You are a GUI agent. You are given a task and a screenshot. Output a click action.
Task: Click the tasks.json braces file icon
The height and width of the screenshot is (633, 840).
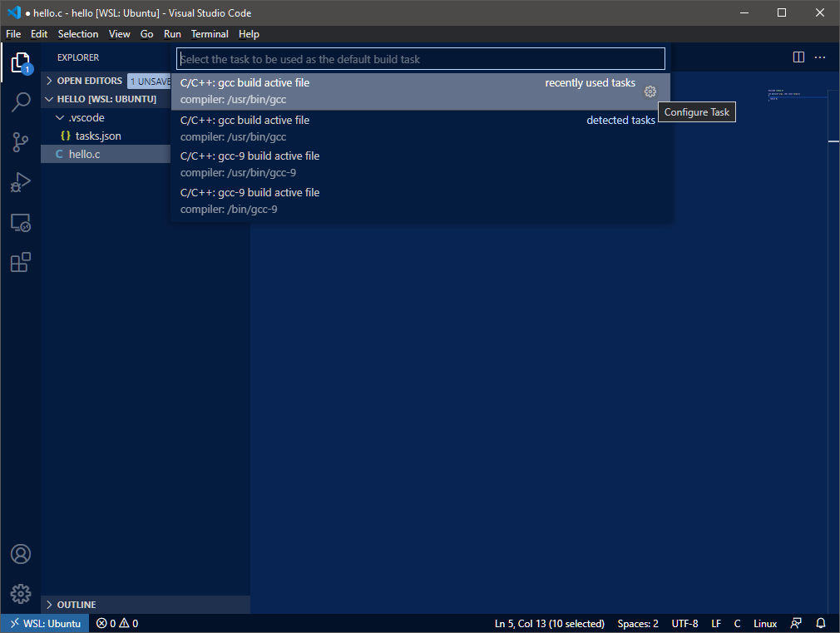66,136
